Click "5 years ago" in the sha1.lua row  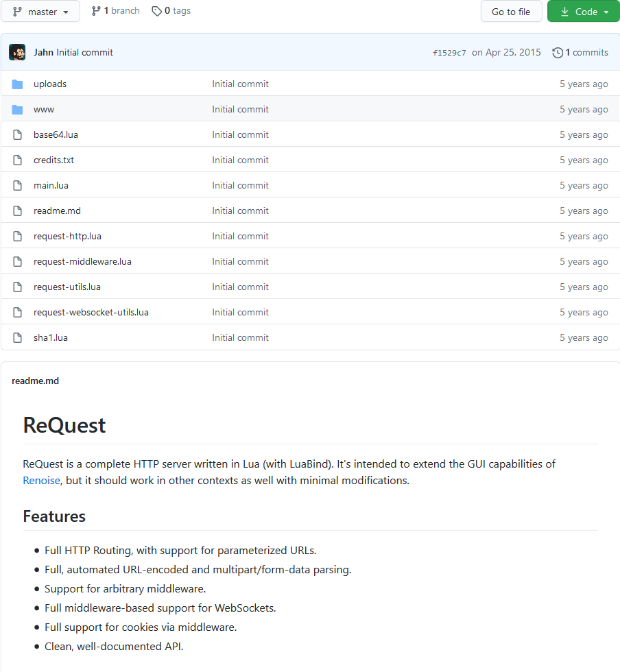pos(584,337)
